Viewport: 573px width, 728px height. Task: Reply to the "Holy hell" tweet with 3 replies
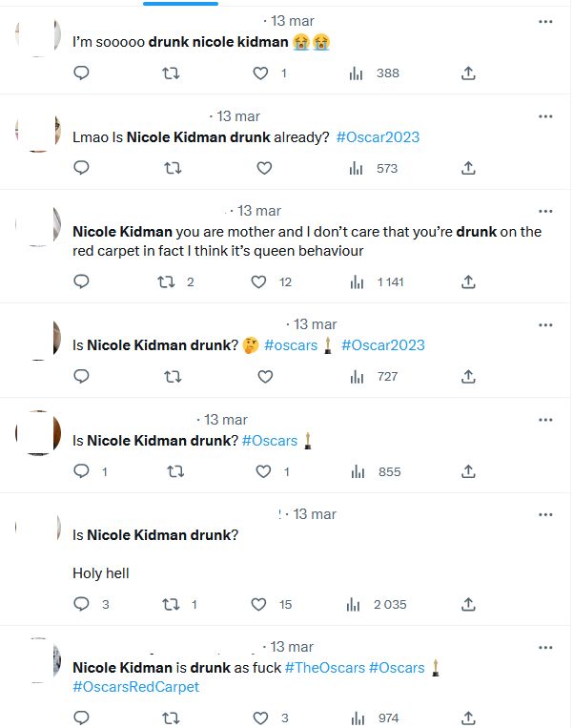pyautogui.click(x=82, y=604)
